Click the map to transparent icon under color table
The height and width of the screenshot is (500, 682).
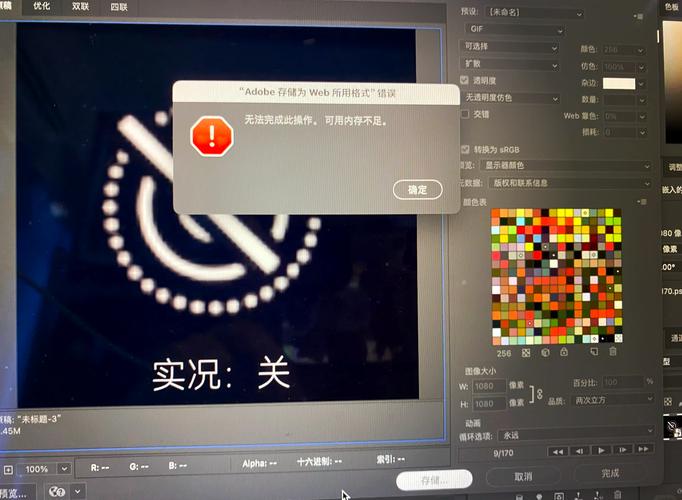pyautogui.click(x=526, y=353)
